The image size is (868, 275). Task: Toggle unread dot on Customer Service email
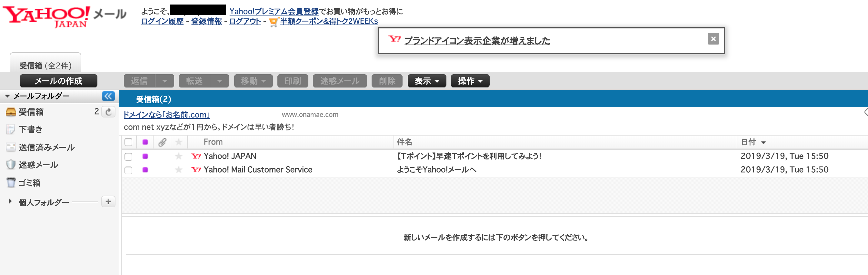tap(145, 170)
